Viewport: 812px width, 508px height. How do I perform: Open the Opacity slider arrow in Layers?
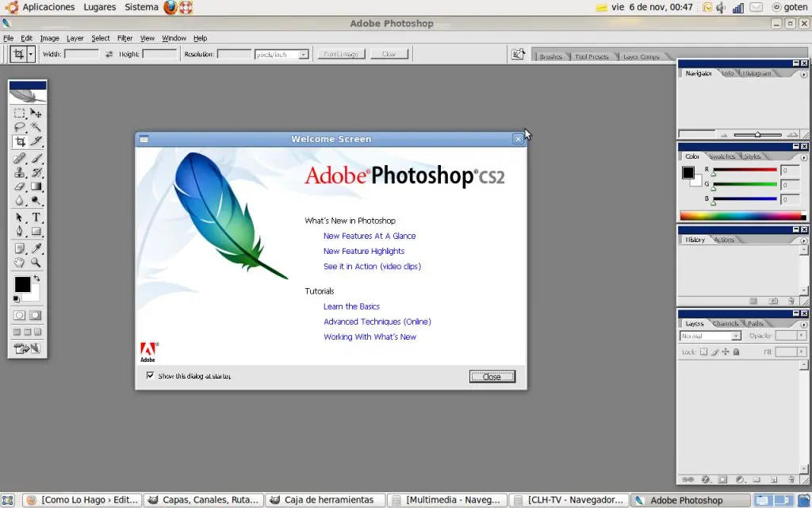coord(802,336)
